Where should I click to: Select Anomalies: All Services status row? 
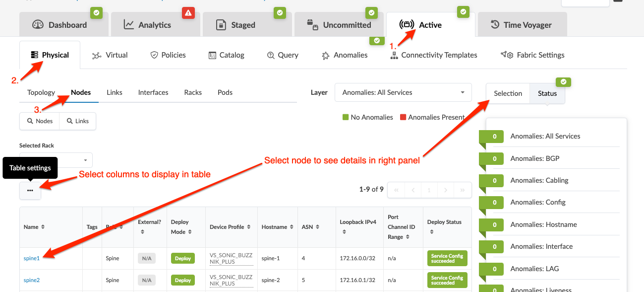pyautogui.click(x=549, y=136)
